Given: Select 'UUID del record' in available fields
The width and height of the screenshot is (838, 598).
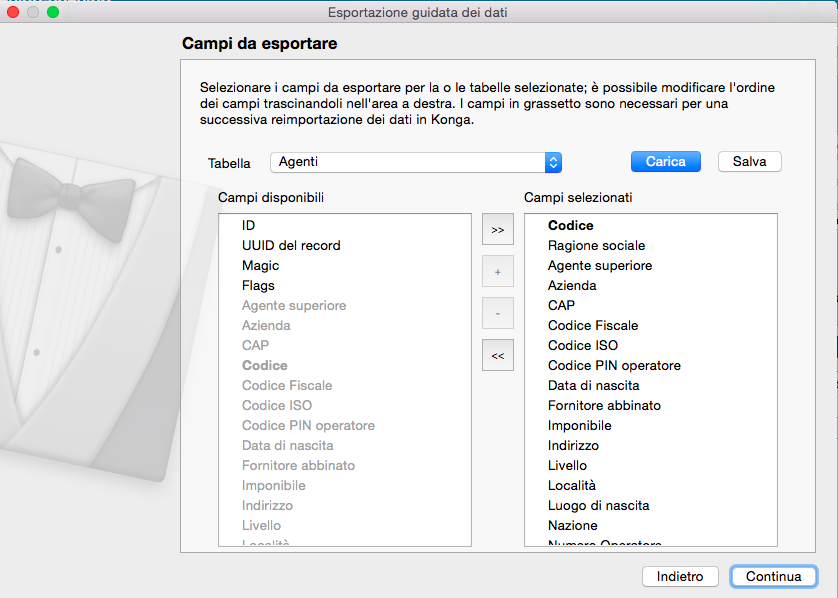Looking at the screenshot, I should (291, 246).
